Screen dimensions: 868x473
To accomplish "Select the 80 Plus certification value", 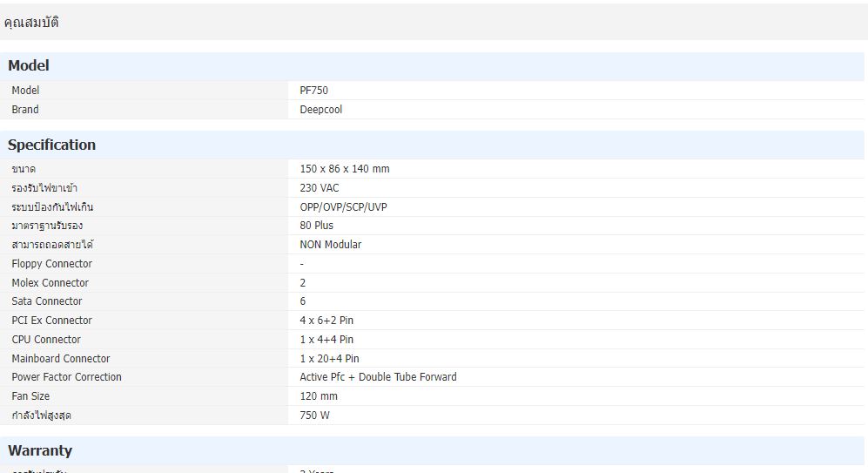I will pos(316,226).
